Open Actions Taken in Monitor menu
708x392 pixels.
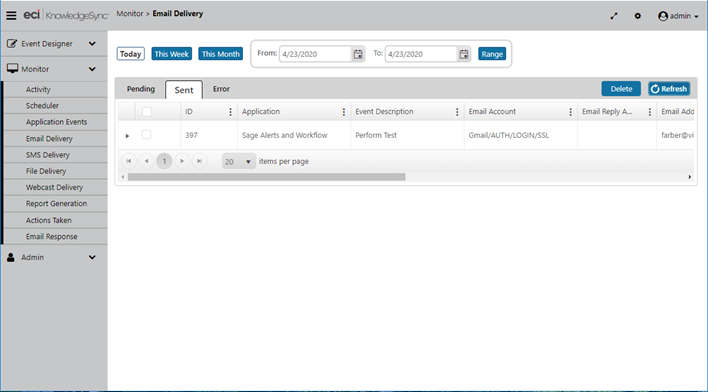56,220
